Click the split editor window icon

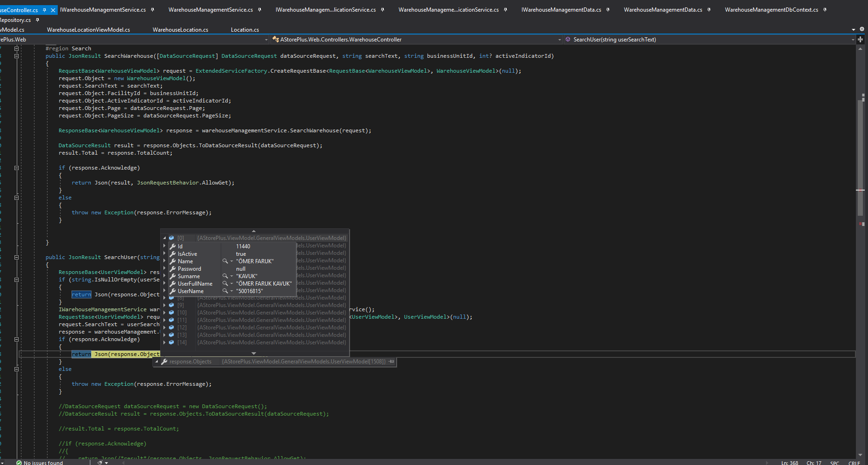pyautogui.click(x=860, y=40)
